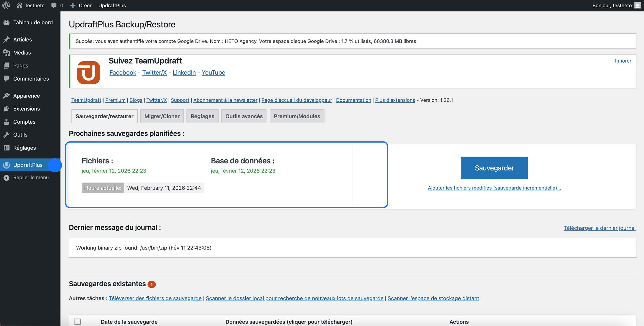Collapse the sidebar with Replier le menu
The image size is (644, 326).
[6, 177]
